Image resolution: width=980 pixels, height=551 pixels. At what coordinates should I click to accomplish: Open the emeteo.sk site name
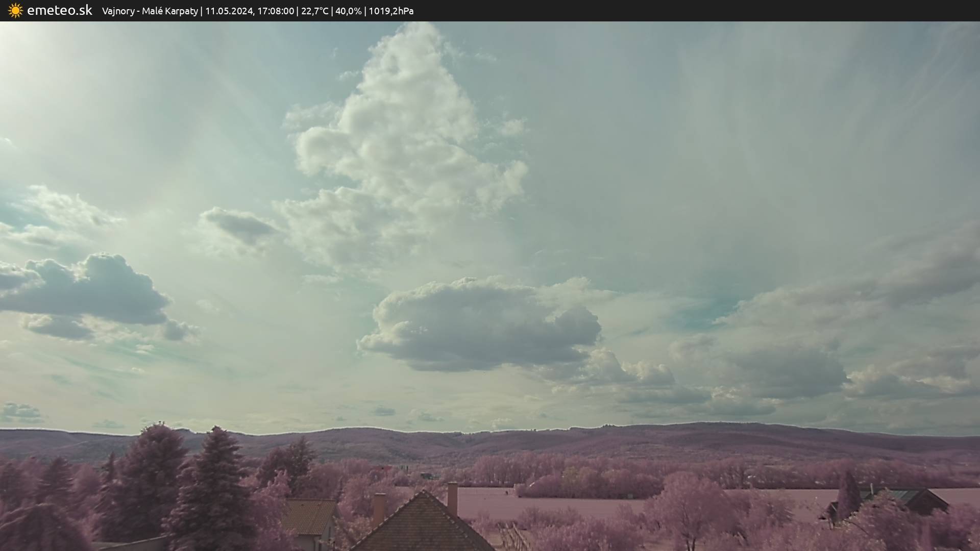pyautogui.click(x=59, y=11)
